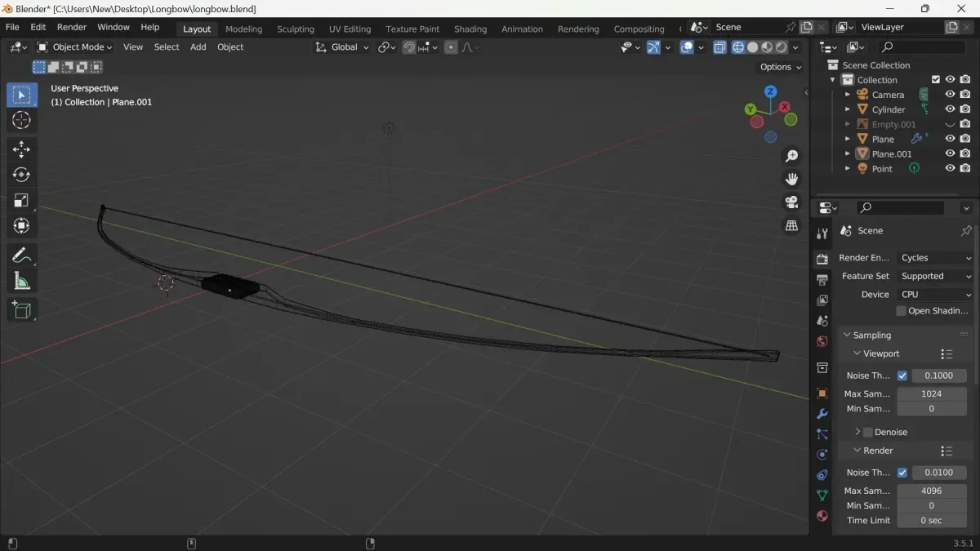Open the viewport Add menu
Image resolution: width=980 pixels, height=551 pixels.
pos(198,47)
